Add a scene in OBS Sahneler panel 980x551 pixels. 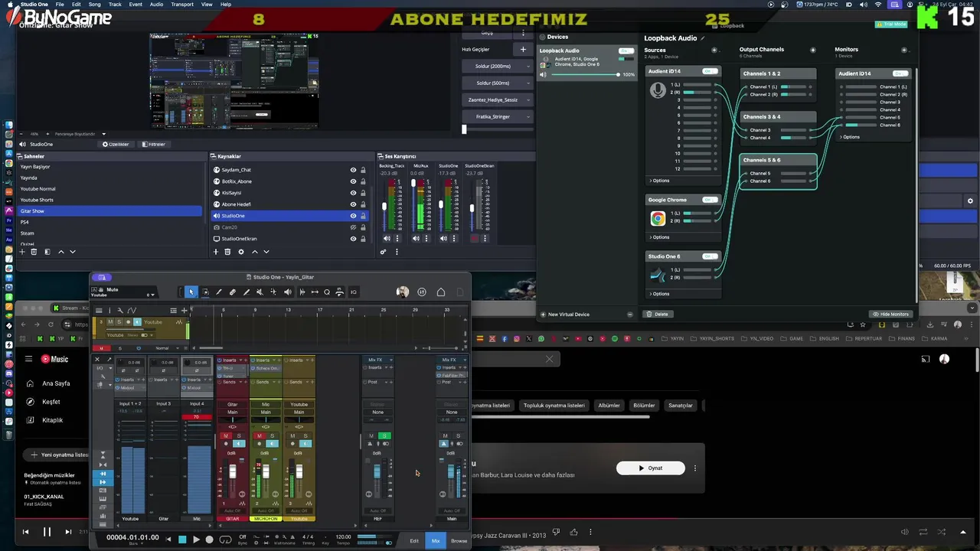click(21, 252)
